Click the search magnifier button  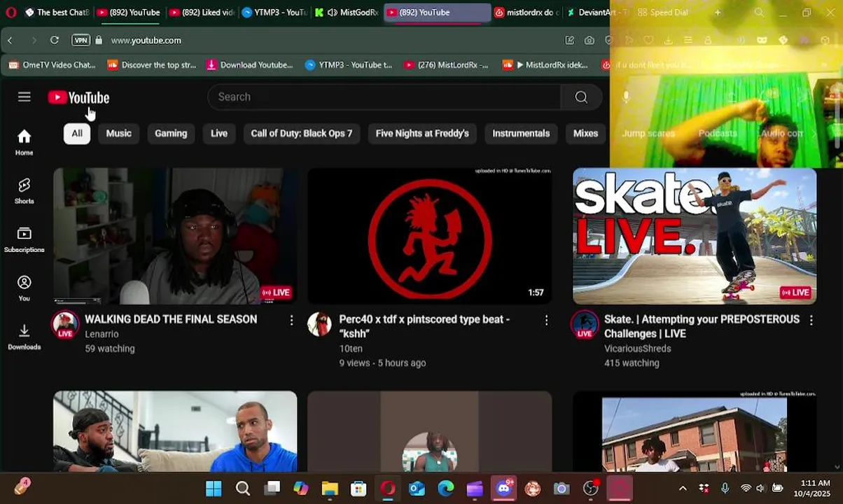coord(581,97)
